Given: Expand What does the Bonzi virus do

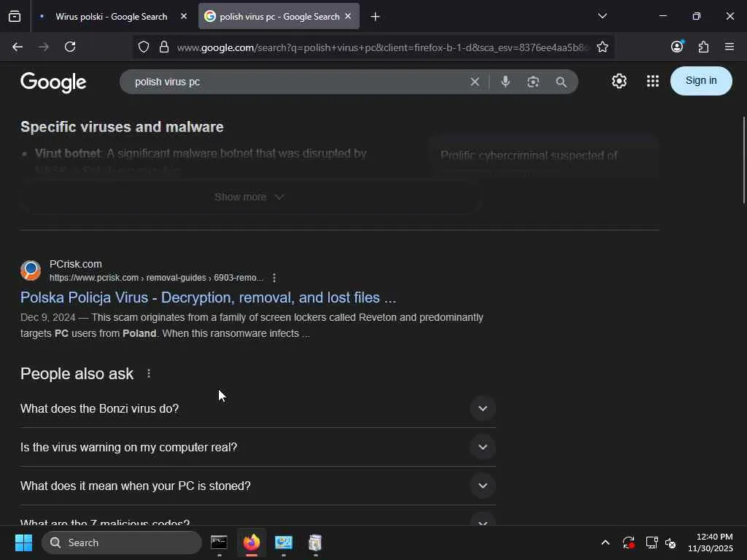Looking at the screenshot, I should pos(258,408).
